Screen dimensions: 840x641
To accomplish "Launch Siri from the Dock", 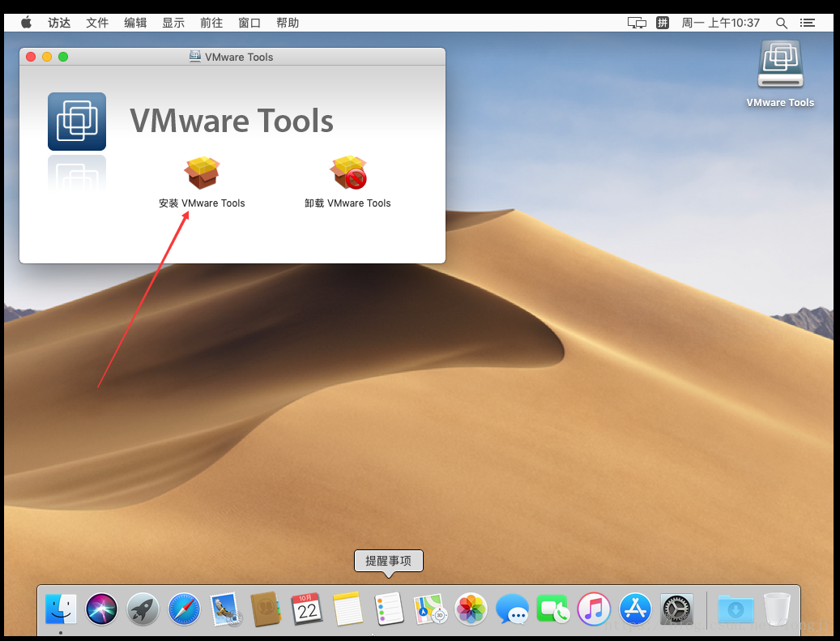I will [x=102, y=609].
